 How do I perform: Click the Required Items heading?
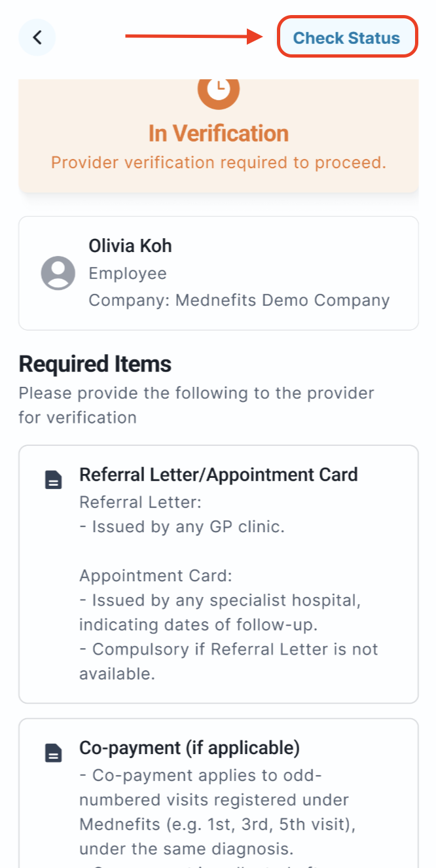(95, 364)
